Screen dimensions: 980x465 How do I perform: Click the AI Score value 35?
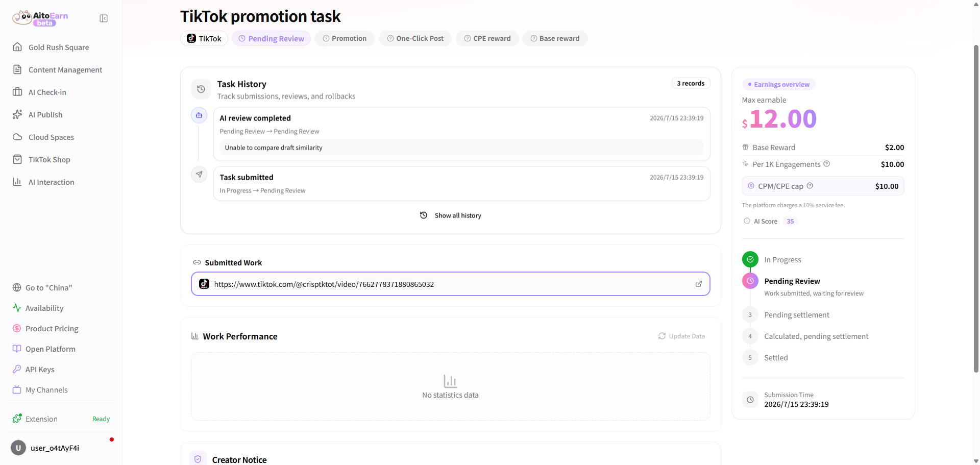click(790, 221)
